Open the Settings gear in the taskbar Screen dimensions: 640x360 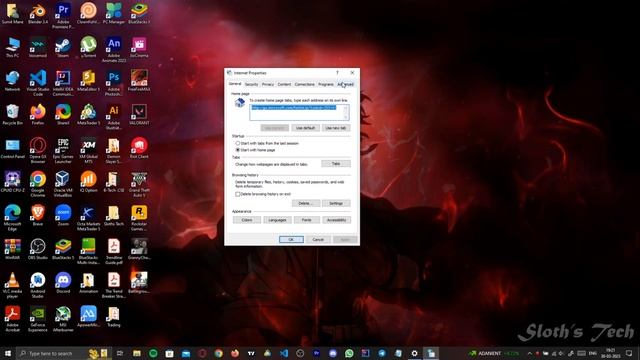pyautogui.click(x=414, y=353)
